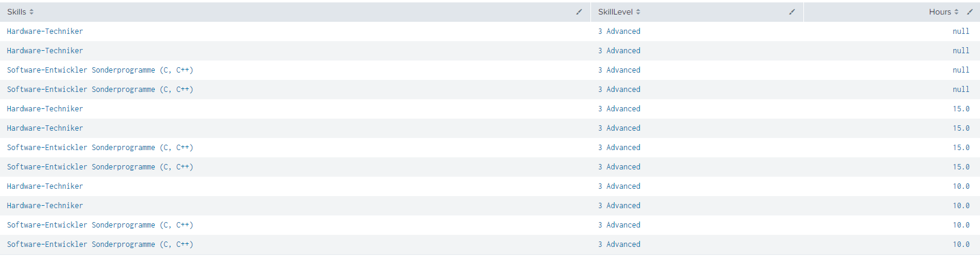Click the SkillLevel column header label
Image resolution: width=980 pixels, height=256 pixels.
[x=615, y=12]
